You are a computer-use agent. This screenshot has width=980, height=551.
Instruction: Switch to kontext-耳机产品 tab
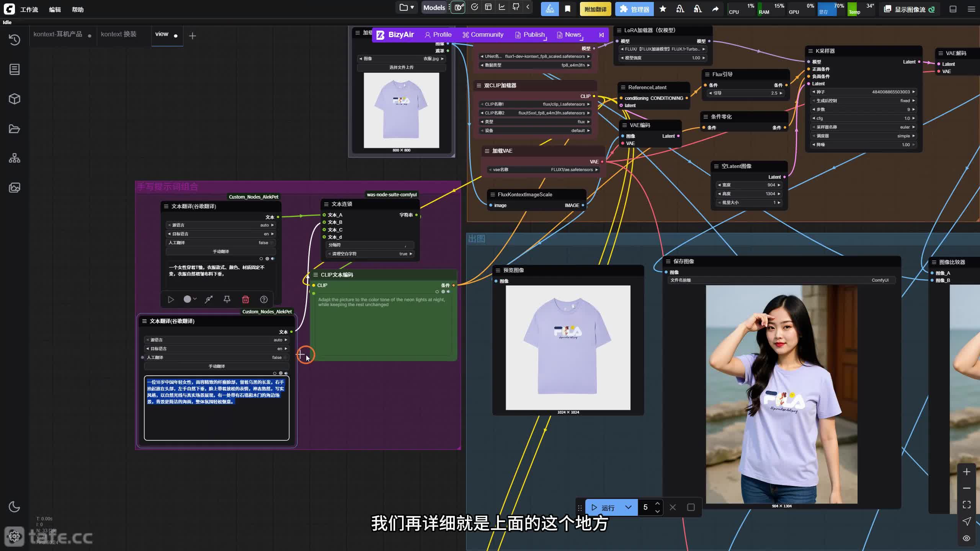point(58,34)
